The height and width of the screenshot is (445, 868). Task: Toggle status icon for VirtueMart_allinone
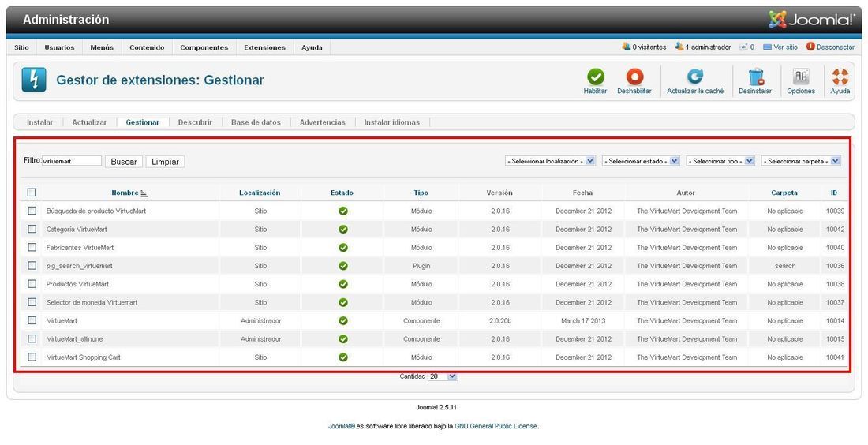(x=343, y=338)
